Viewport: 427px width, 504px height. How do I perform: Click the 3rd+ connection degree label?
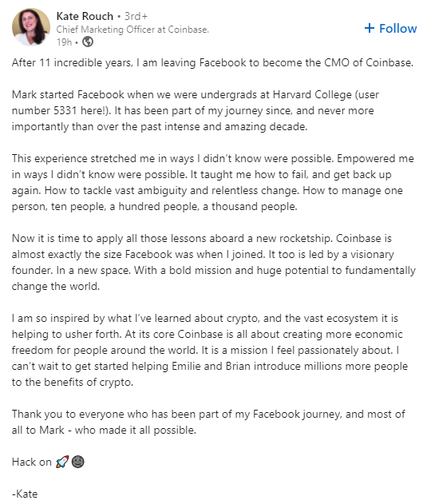click(136, 16)
